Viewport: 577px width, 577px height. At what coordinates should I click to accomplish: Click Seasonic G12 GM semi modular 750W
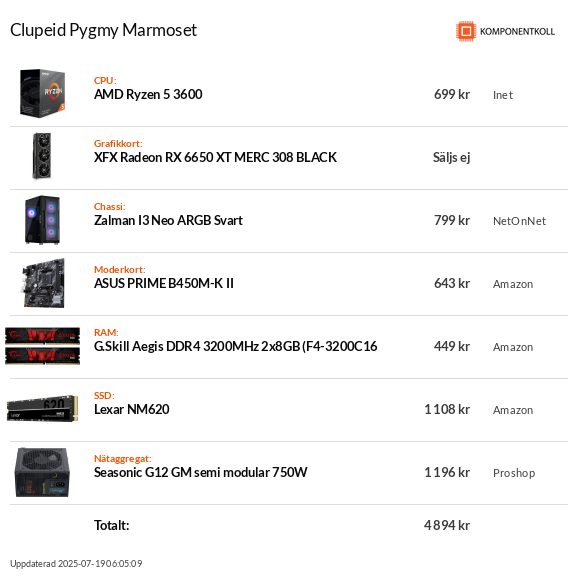[x=201, y=472]
